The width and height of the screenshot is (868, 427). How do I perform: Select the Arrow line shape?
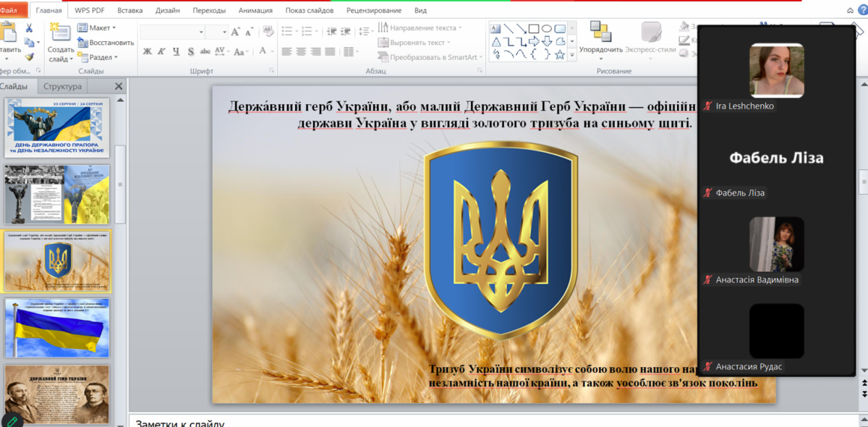522,28
